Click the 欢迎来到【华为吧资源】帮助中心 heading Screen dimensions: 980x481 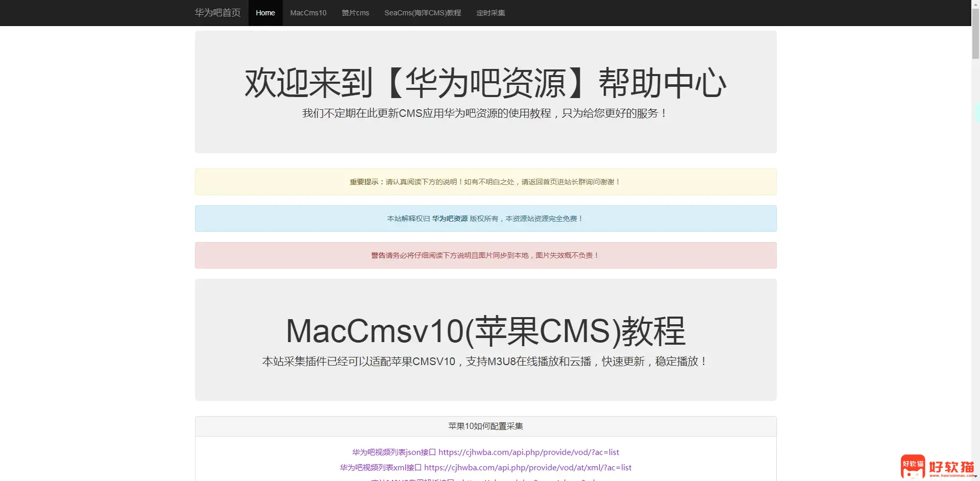(485, 83)
